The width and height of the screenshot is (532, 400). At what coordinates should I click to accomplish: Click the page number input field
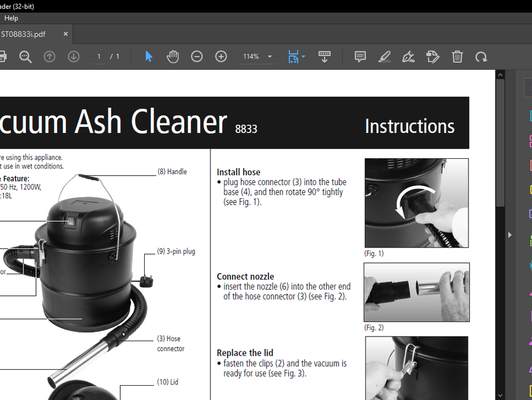click(98, 57)
